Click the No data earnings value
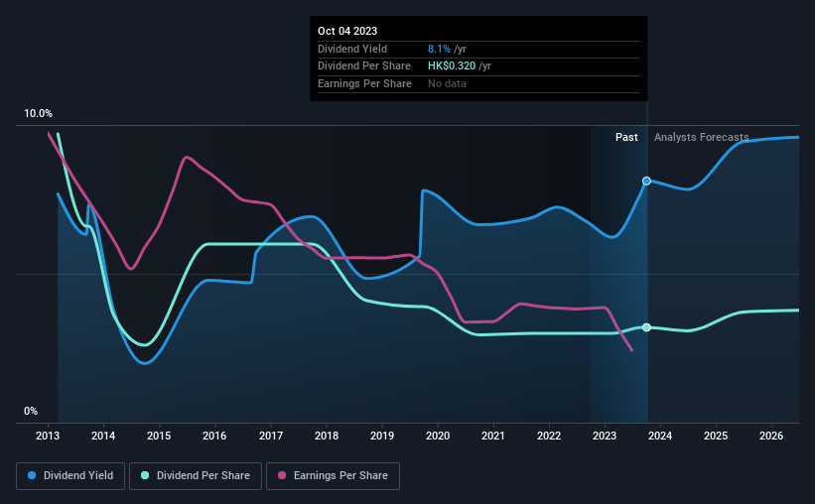 (x=447, y=83)
